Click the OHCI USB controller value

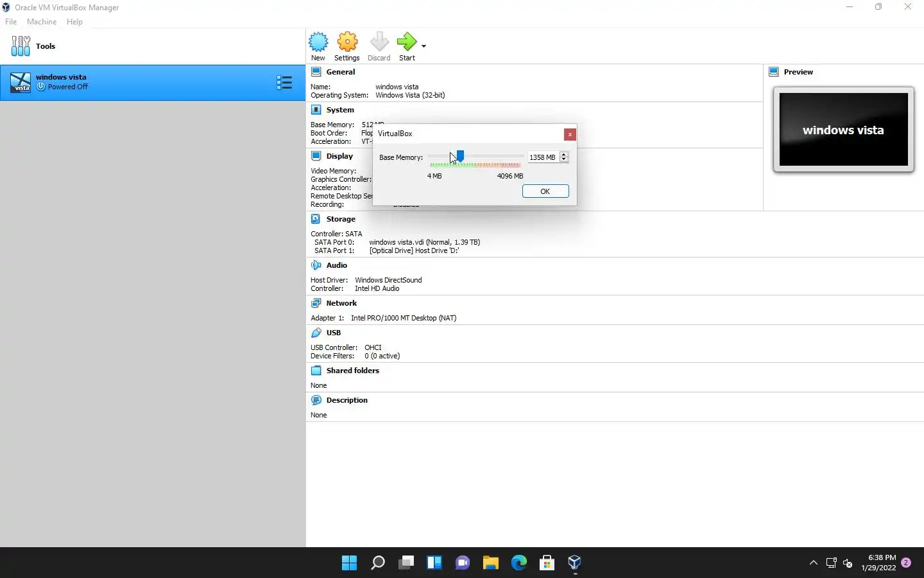point(373,347)
